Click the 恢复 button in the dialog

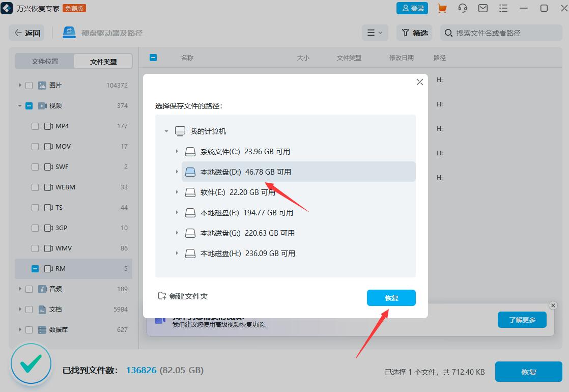point(391,298)
